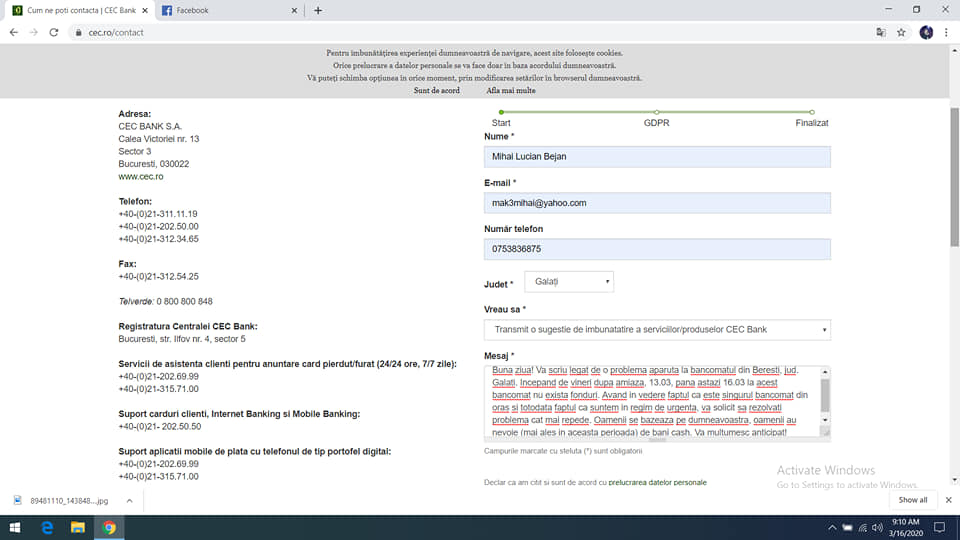Click the battery tray icon
Viewport: 960px width, 540px height.
coord(847,528)
